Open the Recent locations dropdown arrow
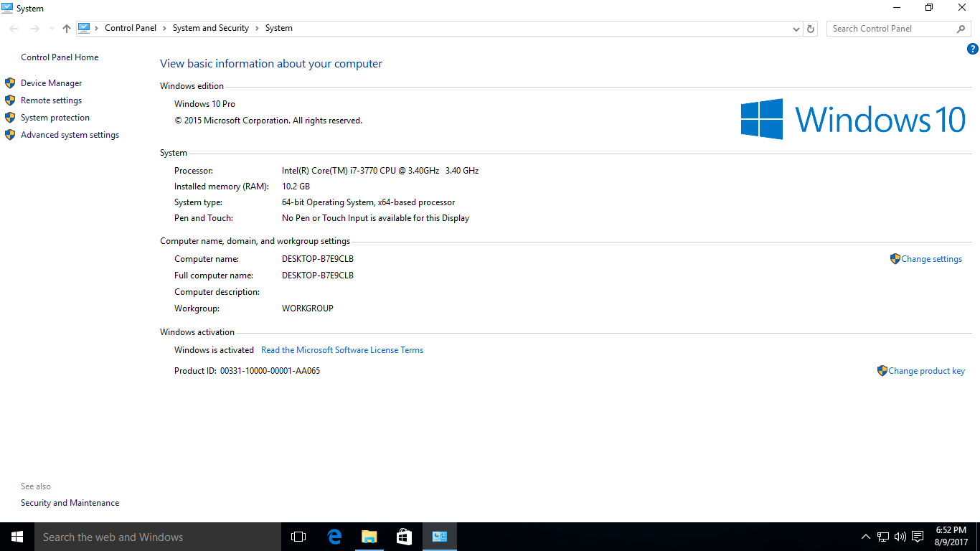The image size is (980, 551). 52,29
